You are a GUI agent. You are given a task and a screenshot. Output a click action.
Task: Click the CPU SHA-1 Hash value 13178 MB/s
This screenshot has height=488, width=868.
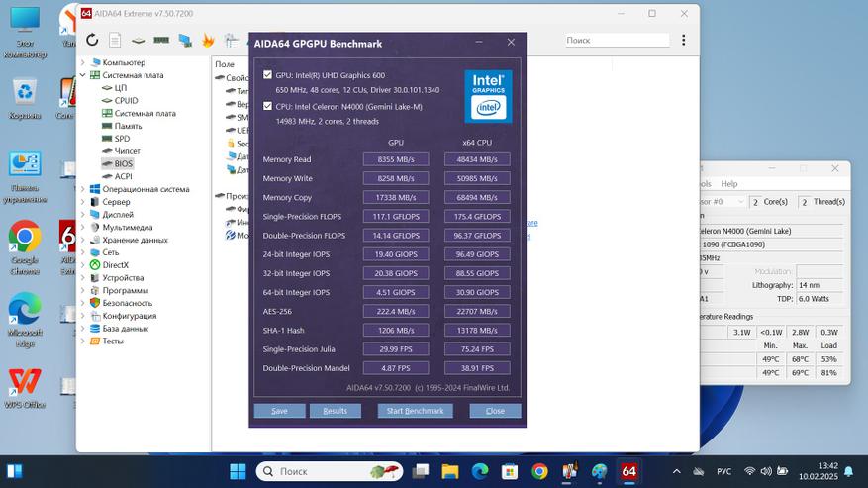[477, 331]
